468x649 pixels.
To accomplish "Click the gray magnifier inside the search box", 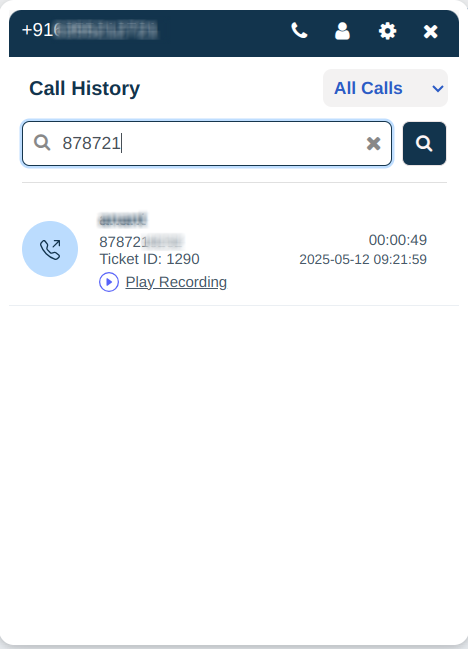I will 42,143.
